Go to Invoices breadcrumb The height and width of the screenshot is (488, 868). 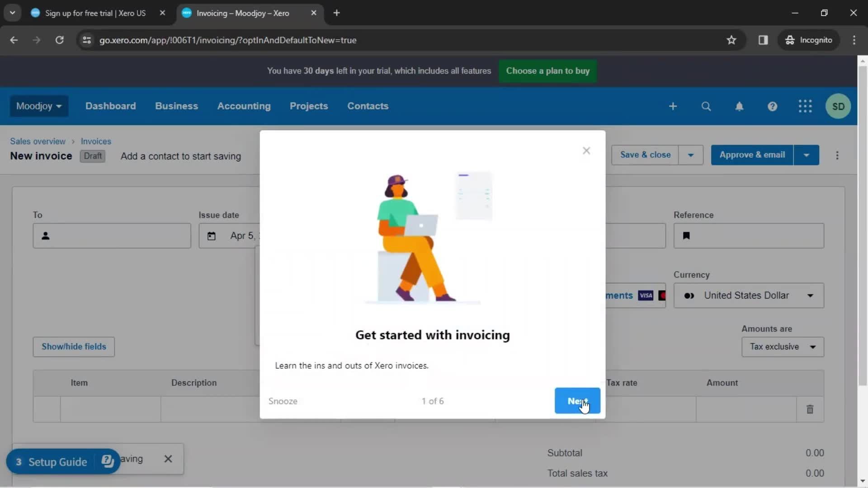click(x=96, y=141)
